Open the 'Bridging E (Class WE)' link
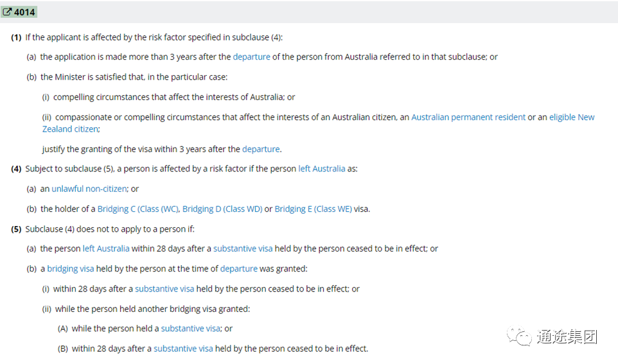This screenshot has width=618, height=364. (x=313, y=209)
